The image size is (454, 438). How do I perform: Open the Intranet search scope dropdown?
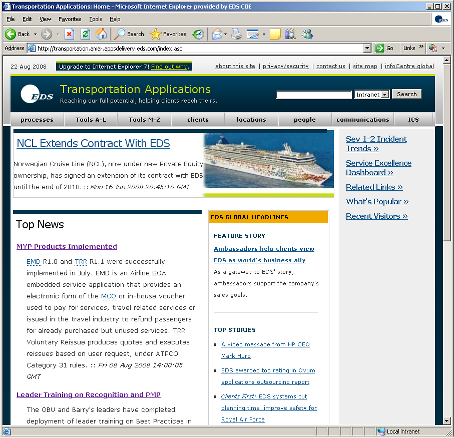point(385,95)
